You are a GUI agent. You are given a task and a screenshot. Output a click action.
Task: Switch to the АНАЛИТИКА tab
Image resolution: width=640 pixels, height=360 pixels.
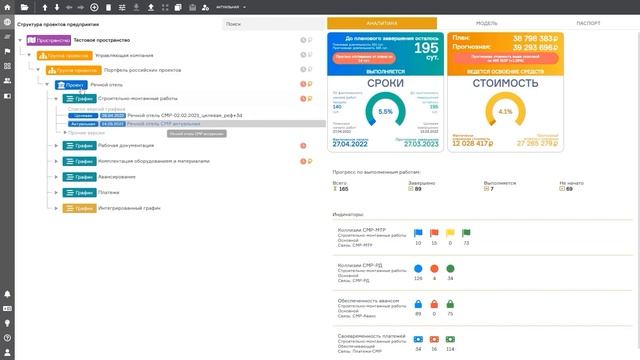point(382,23)
